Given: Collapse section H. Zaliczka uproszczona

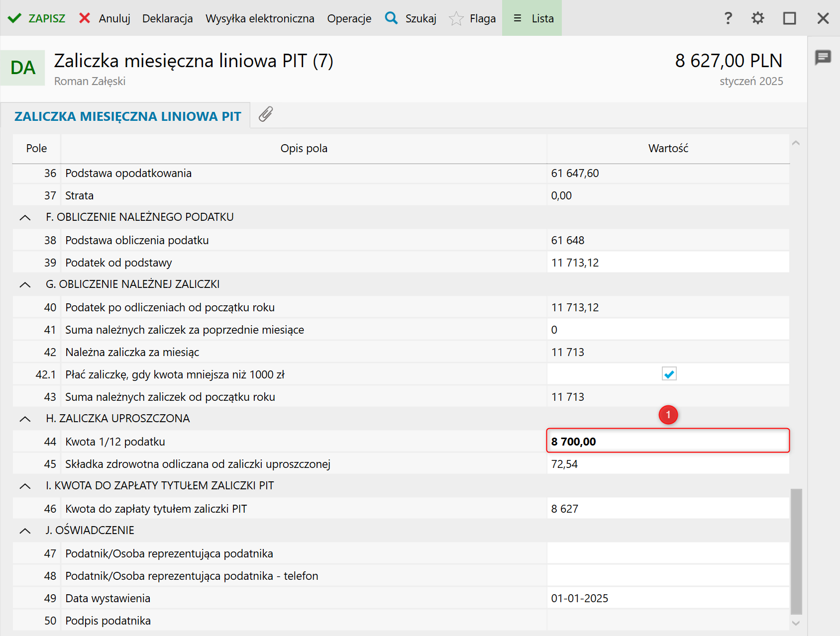Looking at the screenshot, I should (25, 419).
